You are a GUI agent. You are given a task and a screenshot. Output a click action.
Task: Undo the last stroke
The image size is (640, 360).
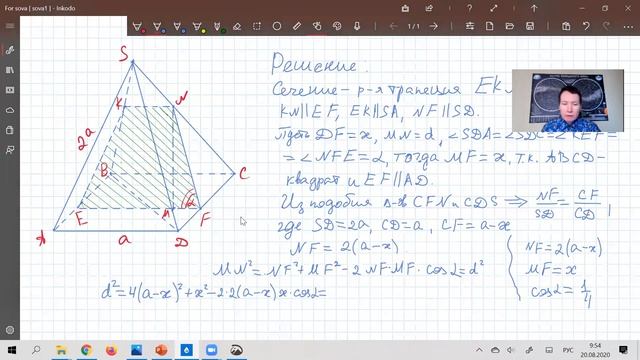[x=586, y=27]
